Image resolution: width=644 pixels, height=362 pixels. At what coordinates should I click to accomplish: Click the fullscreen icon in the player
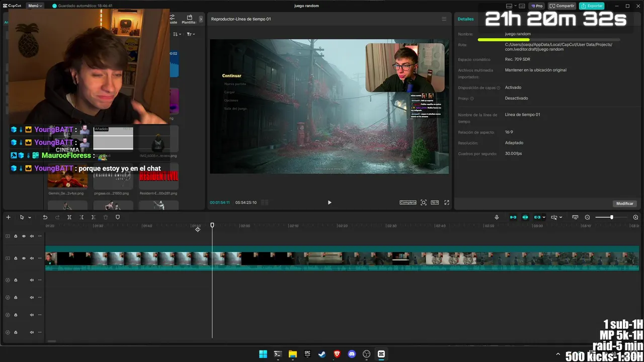click(x=446, y=202)
